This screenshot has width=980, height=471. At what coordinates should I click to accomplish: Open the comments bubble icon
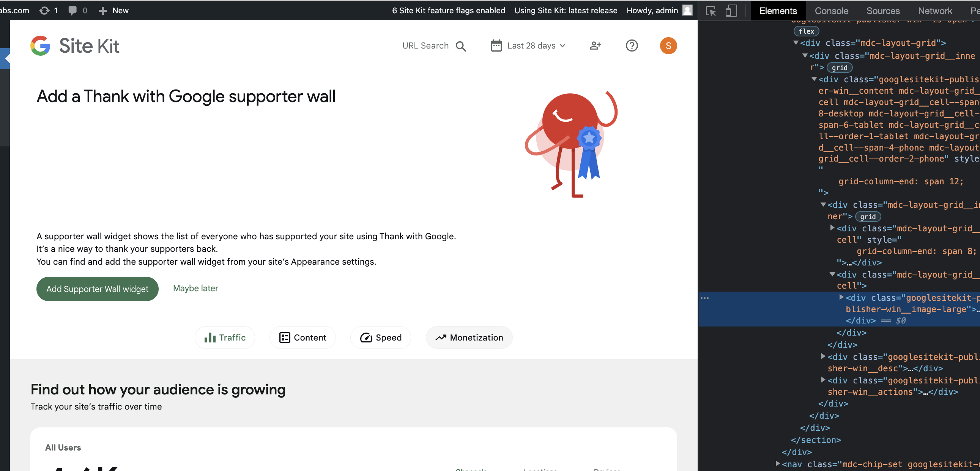point(72,11)
